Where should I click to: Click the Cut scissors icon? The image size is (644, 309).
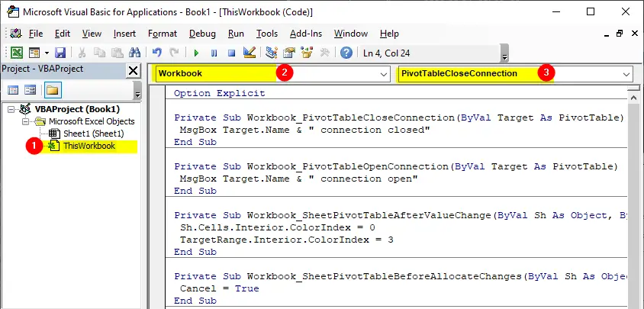pos(82,53)
